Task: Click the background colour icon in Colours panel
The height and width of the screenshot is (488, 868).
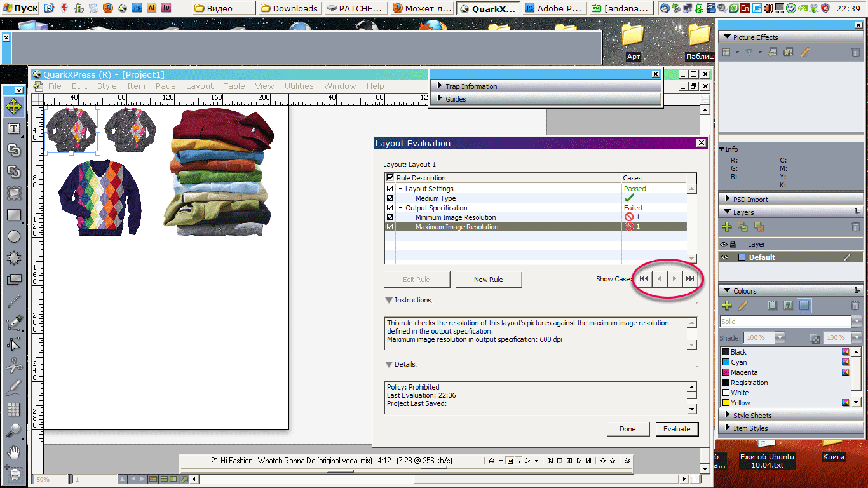Action: coord(804,306)
